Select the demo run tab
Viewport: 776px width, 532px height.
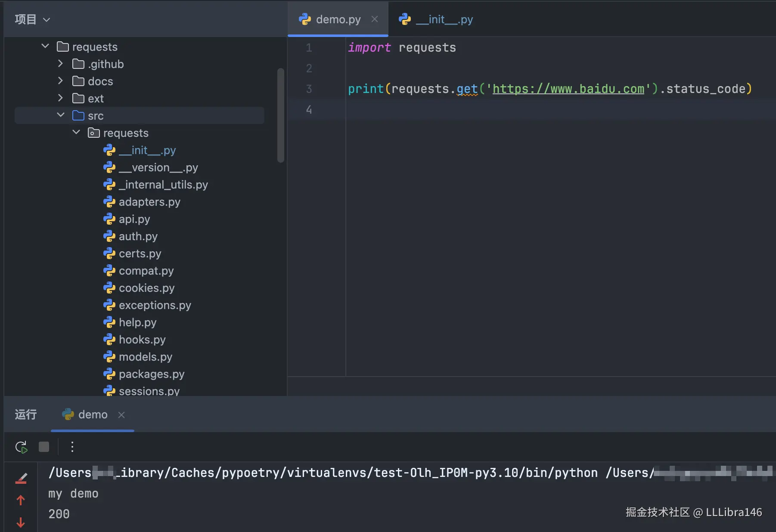[93, 414]
